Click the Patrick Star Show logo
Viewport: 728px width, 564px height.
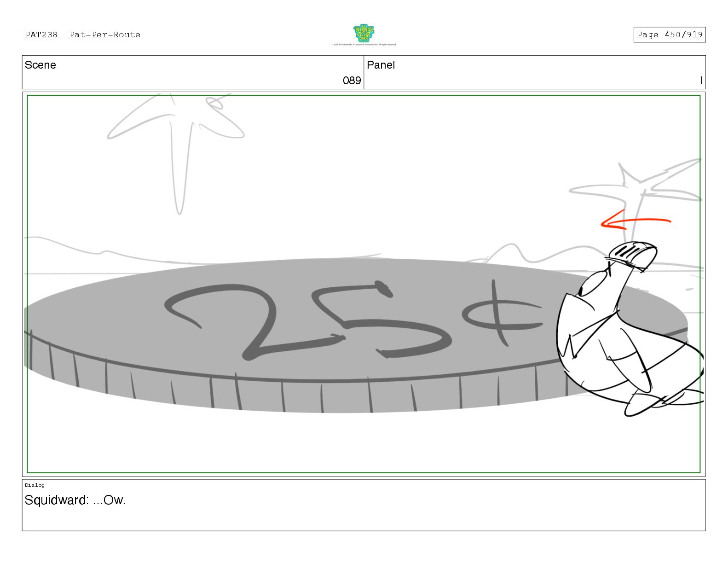click(364, 33)
